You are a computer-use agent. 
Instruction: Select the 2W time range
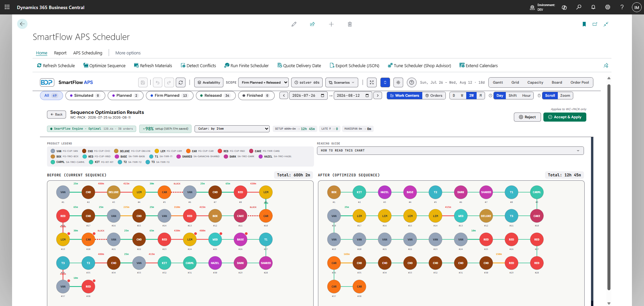pos(471,95)
